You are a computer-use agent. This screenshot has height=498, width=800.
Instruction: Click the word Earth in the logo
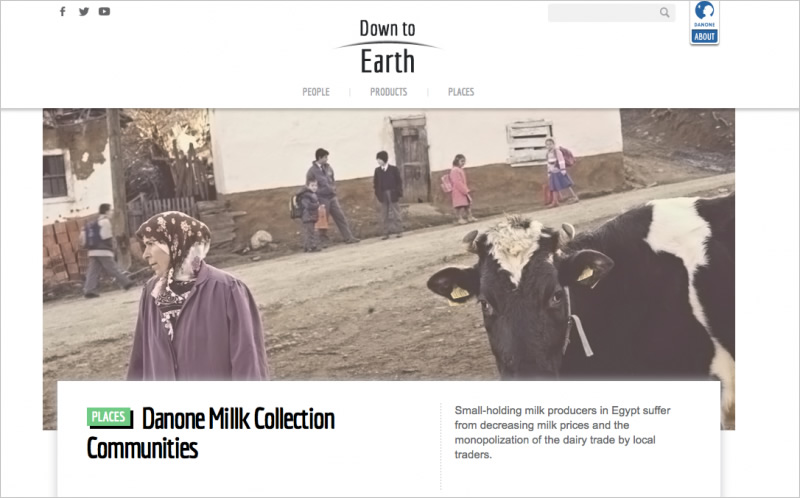(x=387, y=62)
